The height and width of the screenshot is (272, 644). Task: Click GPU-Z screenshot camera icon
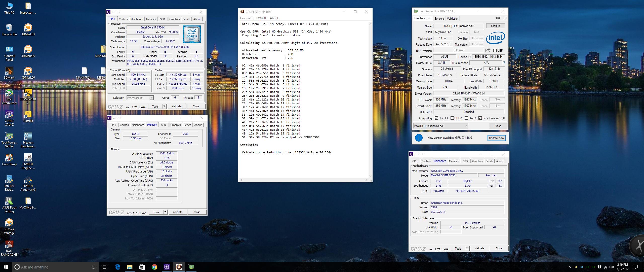[498, 18]
